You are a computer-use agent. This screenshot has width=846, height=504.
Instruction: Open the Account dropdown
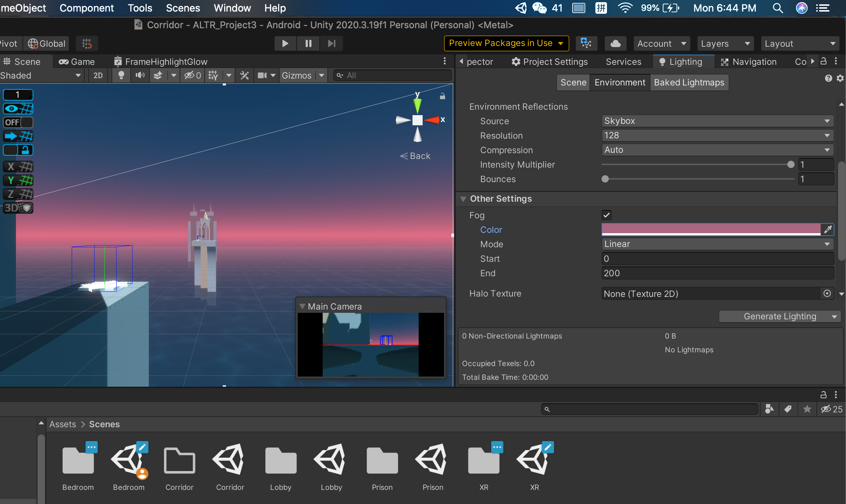[x=662, y=43]
